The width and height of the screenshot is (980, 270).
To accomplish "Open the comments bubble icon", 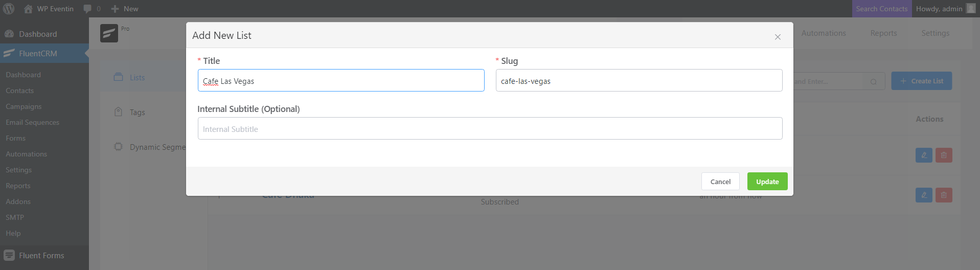I will click(x=88, y=9).
